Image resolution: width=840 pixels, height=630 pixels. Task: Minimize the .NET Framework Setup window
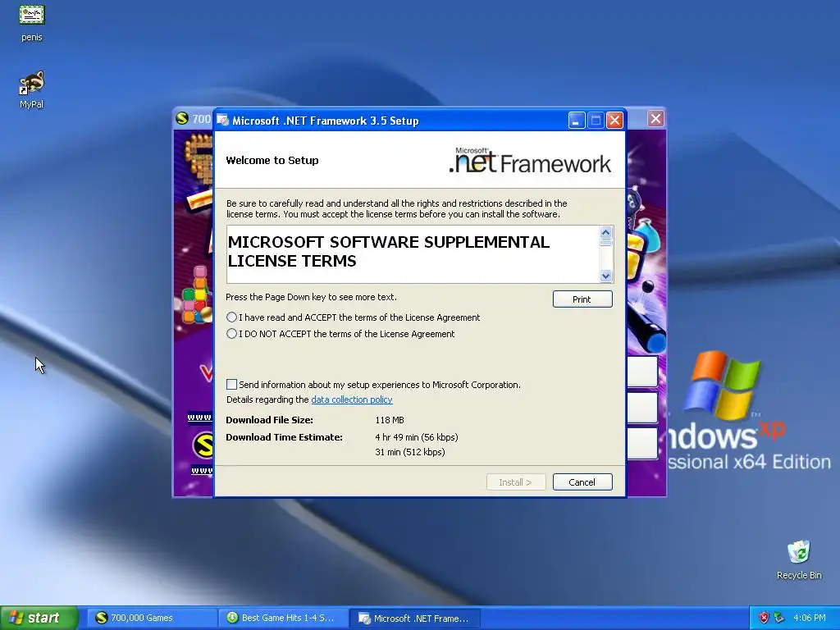click(x=577, y=120)
